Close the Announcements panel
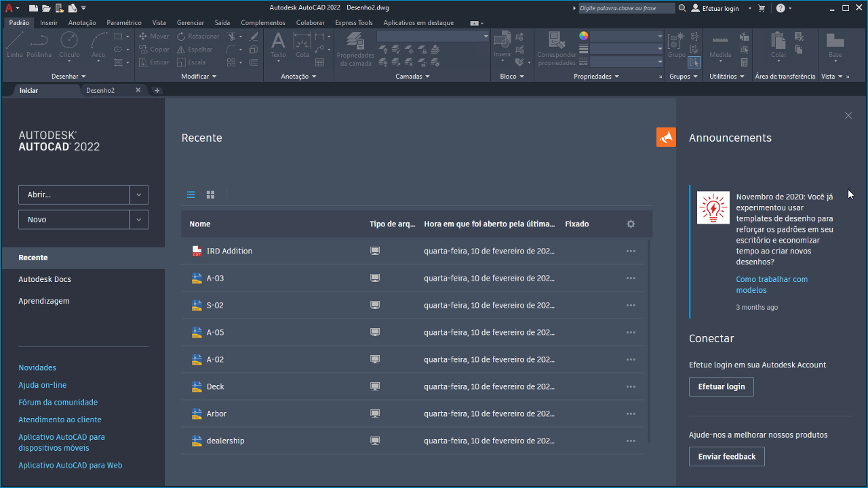The width and height of the screenshot is (868, 488). pos(848,116)
